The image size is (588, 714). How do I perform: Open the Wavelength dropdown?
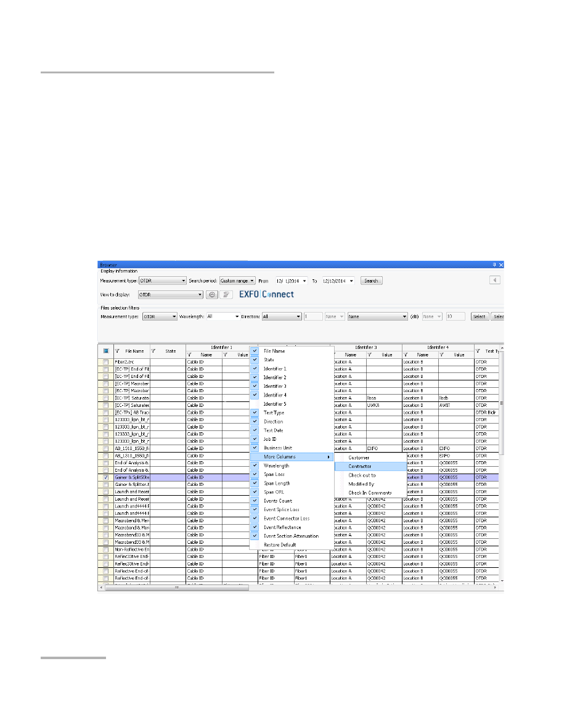tap(223, 316)
